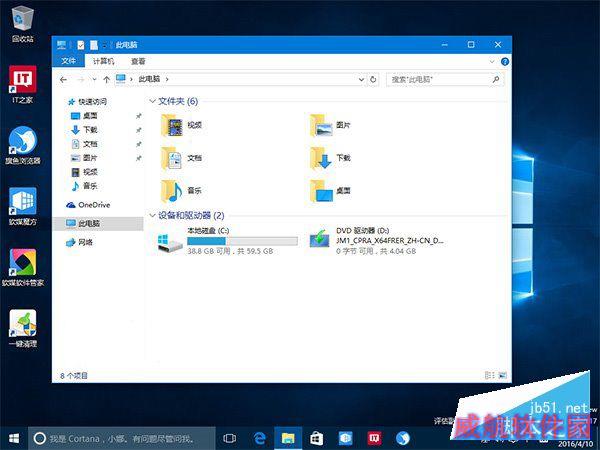Launch the 旗鱼浏览器 desktop shortcut
The width and height of the screenshot is (600, 450).
pos(23,145)
